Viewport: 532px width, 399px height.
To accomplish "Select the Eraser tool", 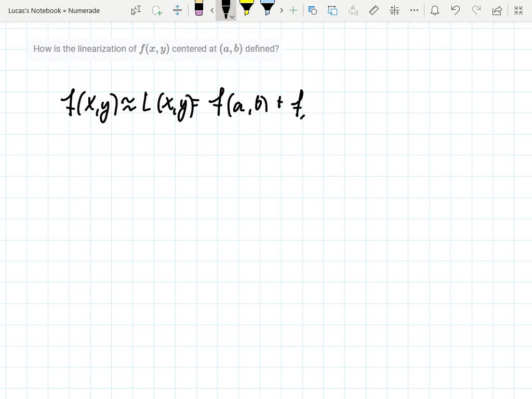I will tap(200, 10).
